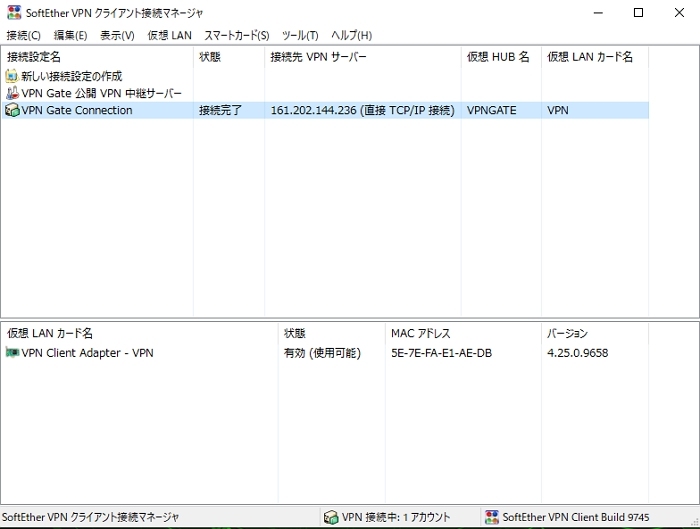700x529 pixels.
Task: Sort by the 接続先 VPN サーバー column header
Action: tap(318, 57)
